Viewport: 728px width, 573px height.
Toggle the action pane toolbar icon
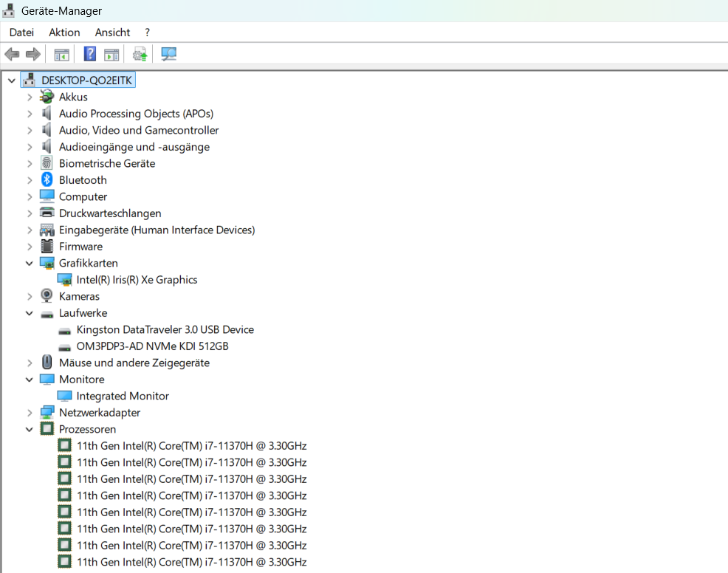pos(111,55)
